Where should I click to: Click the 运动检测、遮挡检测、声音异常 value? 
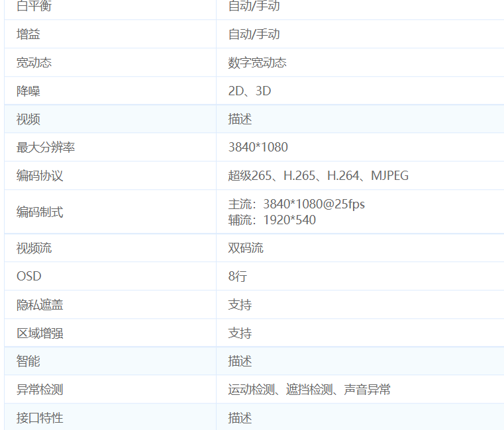click(x=309, y=390)
